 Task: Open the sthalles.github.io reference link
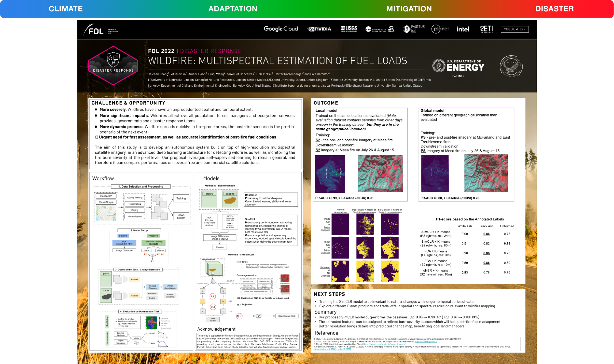[x=426, y=341]
